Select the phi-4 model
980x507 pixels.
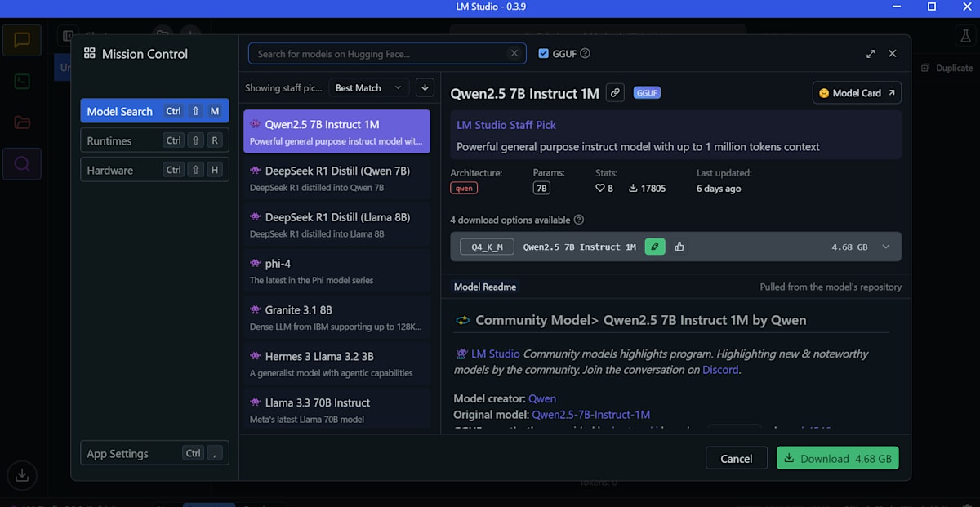(x=336, y=271)
